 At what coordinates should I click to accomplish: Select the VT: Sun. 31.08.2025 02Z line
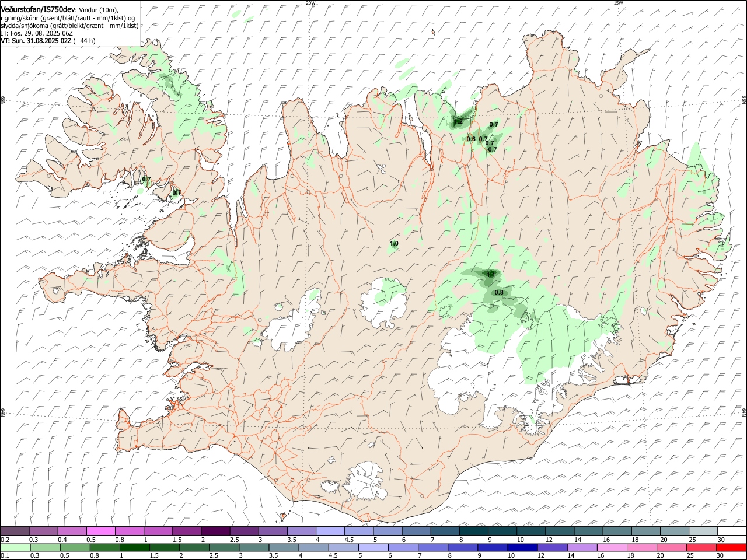click(x=36, y=41)
